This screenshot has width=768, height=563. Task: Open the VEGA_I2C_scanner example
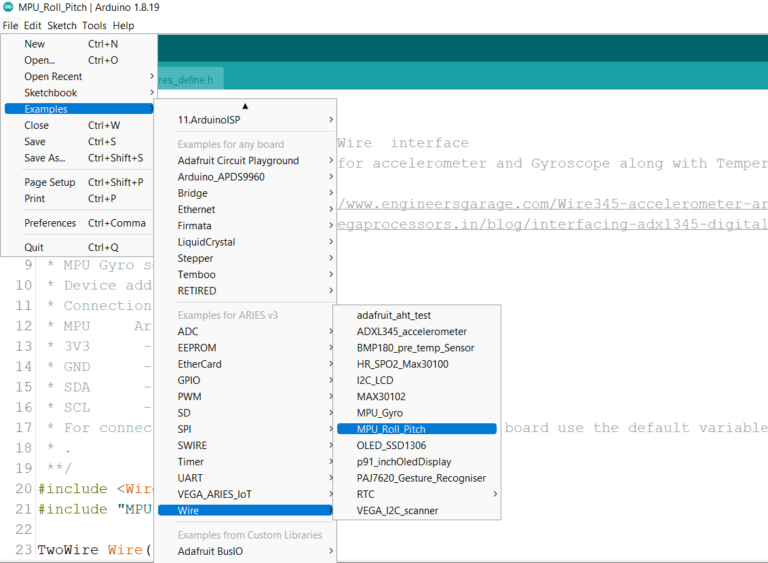[397, 511]
